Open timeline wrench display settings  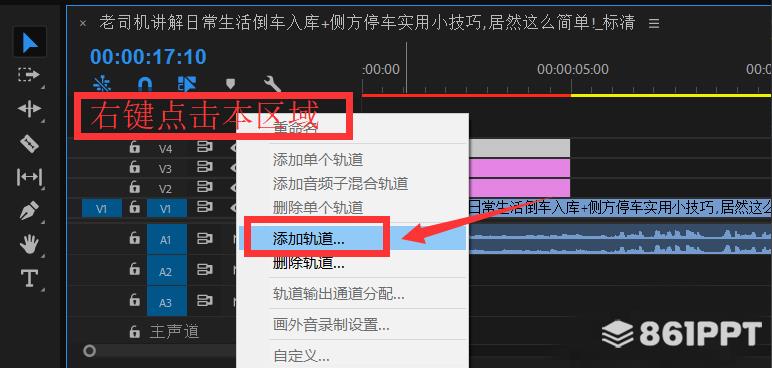tap(272, 84)
